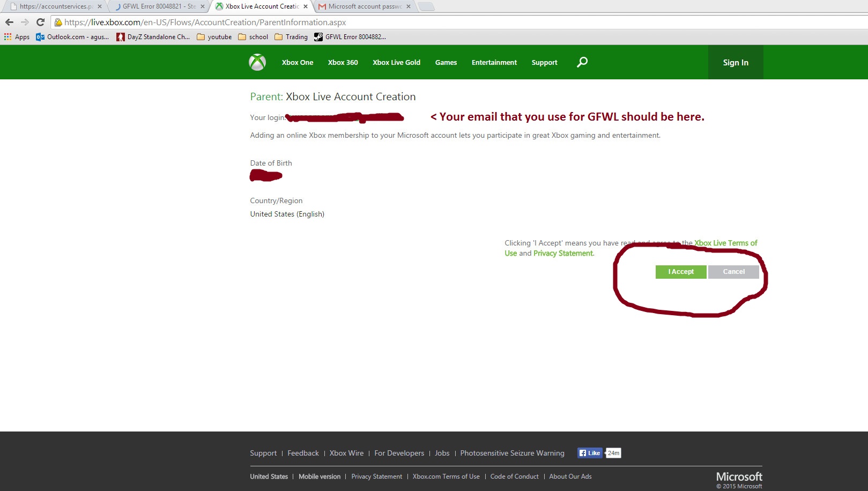The height and width of the screenshot is (491, 868).
Task: Switch to the GFWL Error 80048821 tab
Action: click(x=159, y=6)
